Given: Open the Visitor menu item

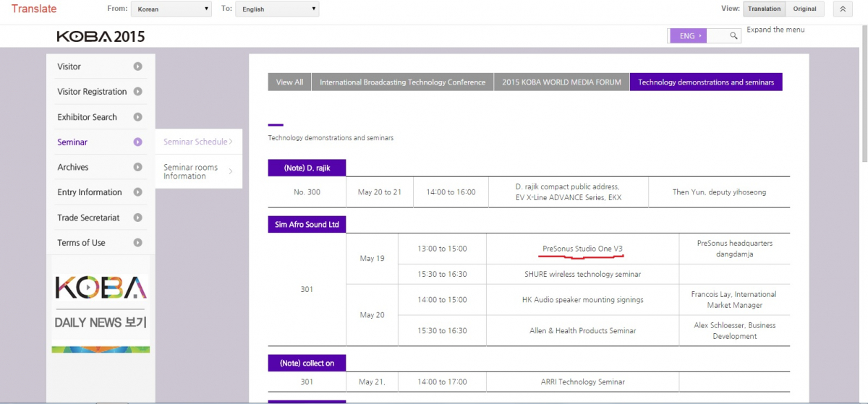Looking at the screenshot, I should pyautogui.click(x=69, y=66).
